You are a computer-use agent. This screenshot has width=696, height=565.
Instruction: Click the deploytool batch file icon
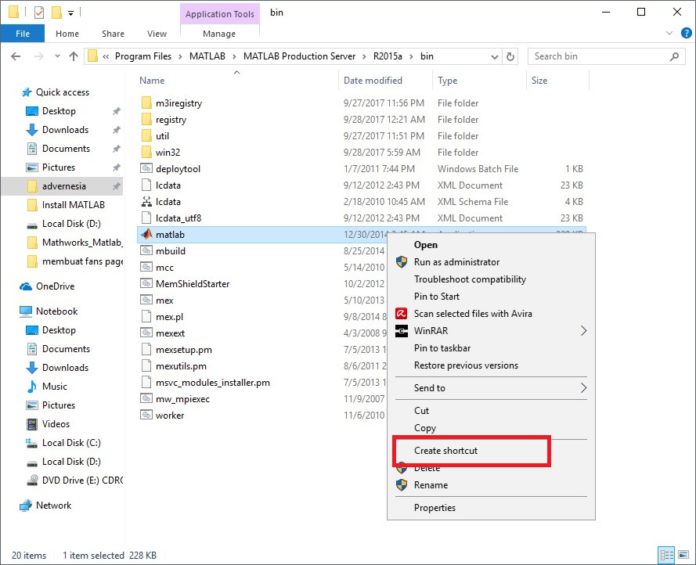(x=146, y=169)
